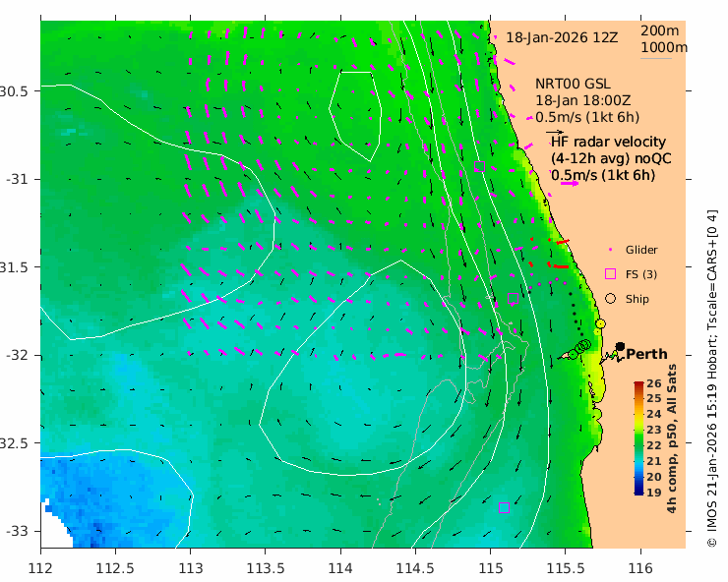Click the magenta Glider legend dot
728x582 pixels.
pos(610,250)
